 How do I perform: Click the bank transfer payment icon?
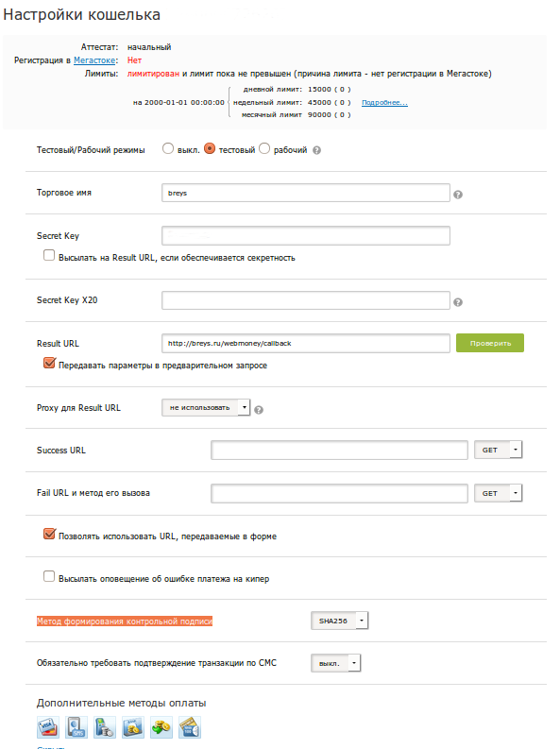133,727
